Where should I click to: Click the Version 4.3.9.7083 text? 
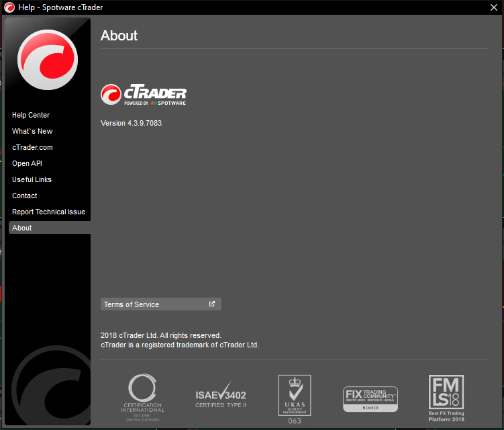[x=131, y=123]
